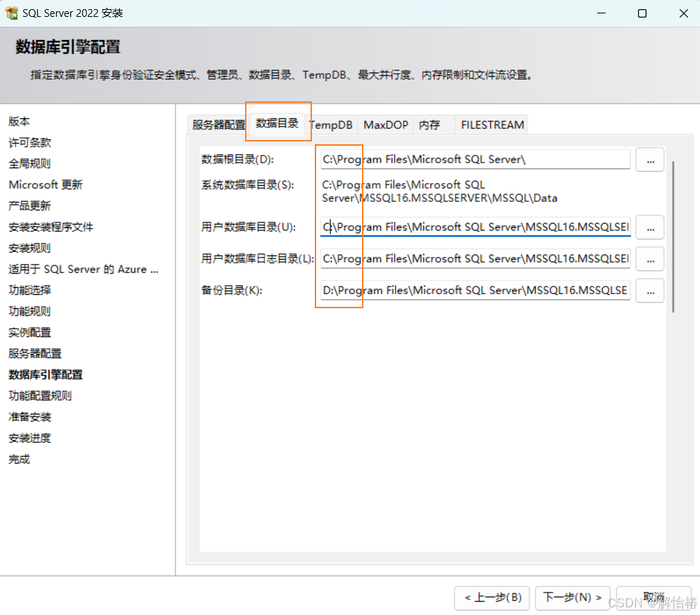The height and width of the screenshot is (615, 700).
Task: Click the vertical scrollbar in data directory panel
Action: 673,236
